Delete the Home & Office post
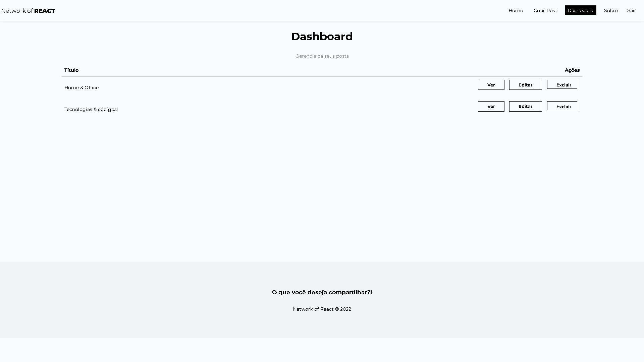Screen dimensions: 644x362 (x=562, y=84)
